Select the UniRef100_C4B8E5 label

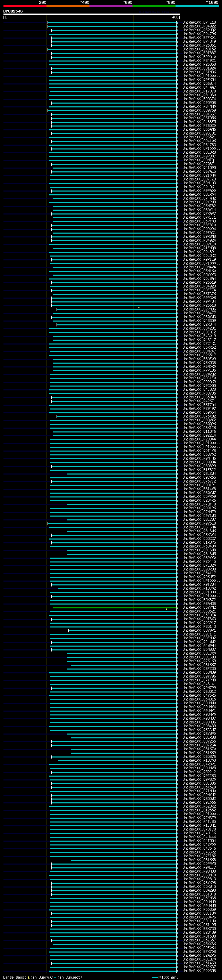tap(199, 122)
